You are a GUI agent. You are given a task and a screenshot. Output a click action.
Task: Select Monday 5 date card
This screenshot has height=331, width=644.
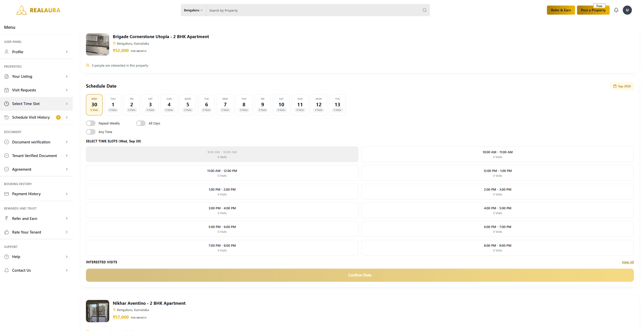pyautogui.click(x=188, y=105)
